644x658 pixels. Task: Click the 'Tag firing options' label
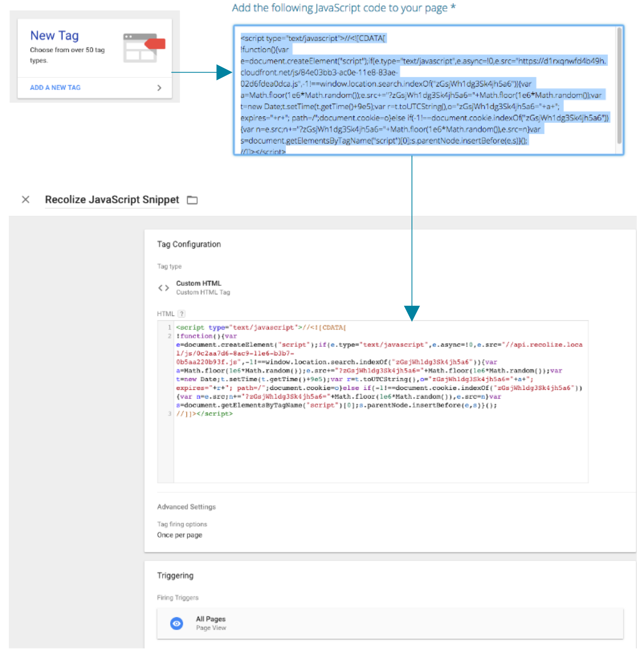coord(182,524)
